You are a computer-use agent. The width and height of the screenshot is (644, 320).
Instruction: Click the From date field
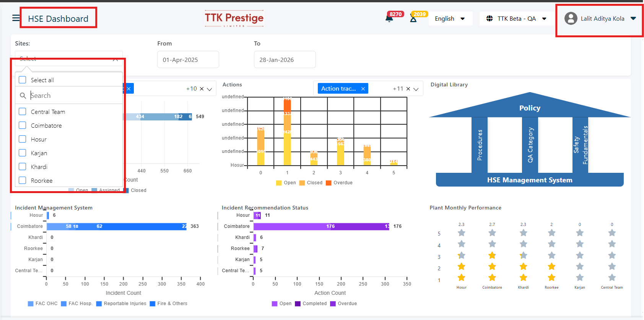pos(188,60)
